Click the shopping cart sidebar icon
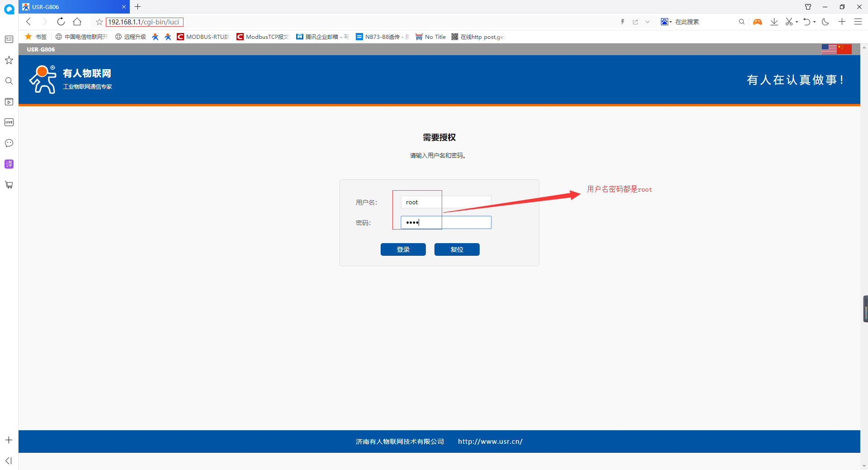Viewport: 868px width, 470px height. [x=9, y=185]
